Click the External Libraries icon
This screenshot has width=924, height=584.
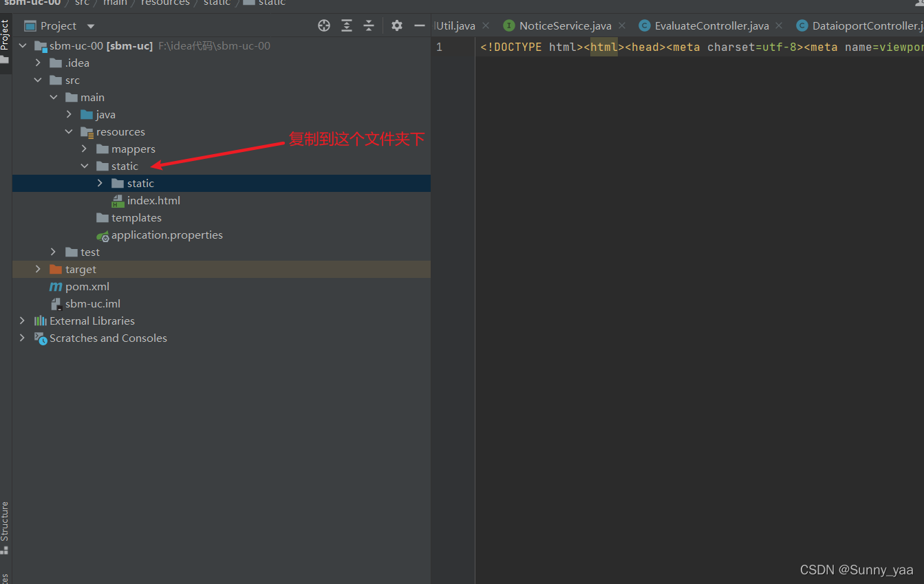(x=41, y=321)
